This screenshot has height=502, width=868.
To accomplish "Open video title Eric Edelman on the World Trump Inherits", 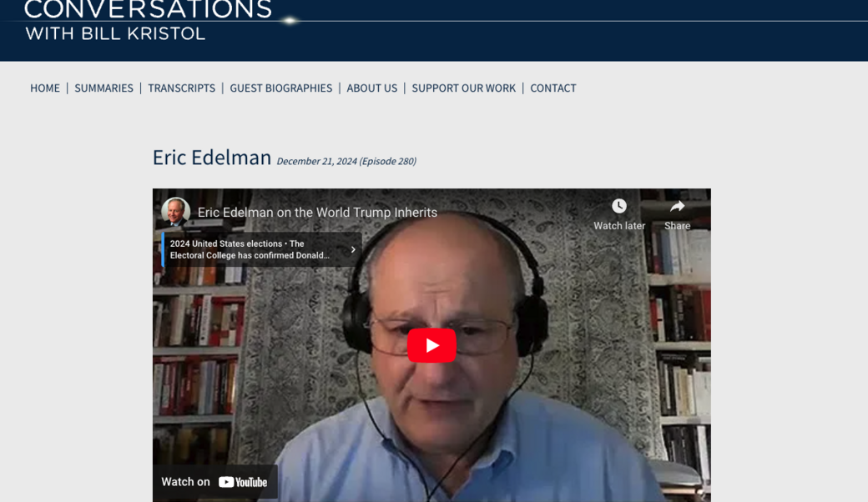I will (317, 213).
